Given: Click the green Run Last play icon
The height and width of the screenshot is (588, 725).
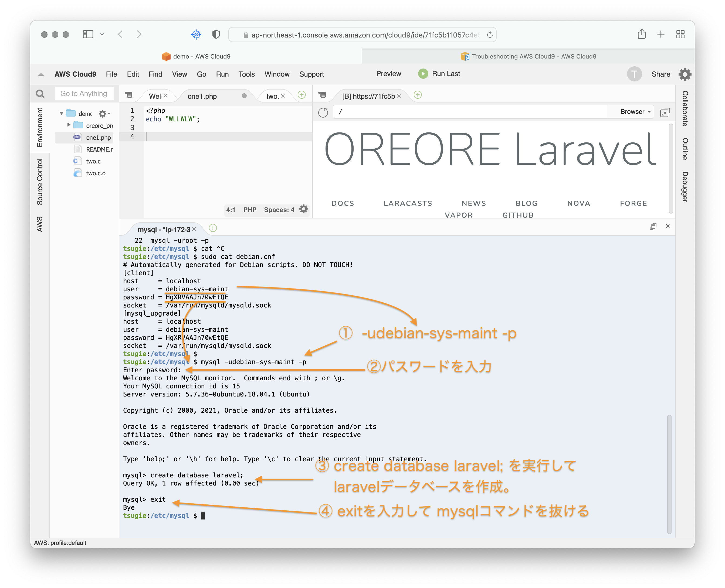Looking at the screenshot, I should (423, 73).
